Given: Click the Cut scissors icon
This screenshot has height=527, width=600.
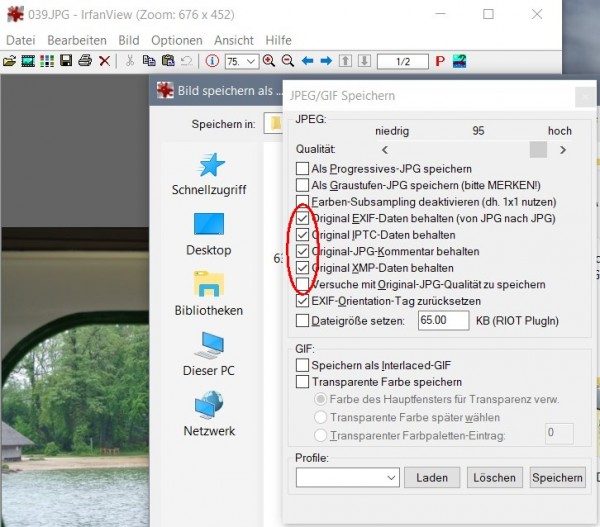Looking at the screenshot, I should pyautogui.click(x=130, y=61).
